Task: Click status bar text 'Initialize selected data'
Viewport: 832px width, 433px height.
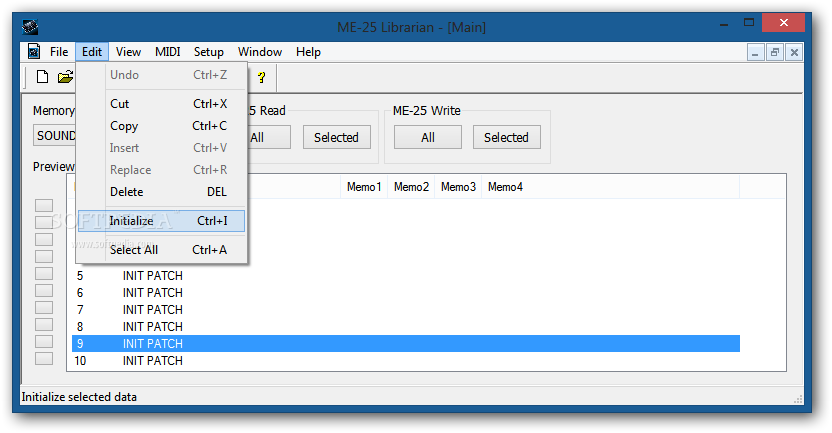Action: point(79,397)
